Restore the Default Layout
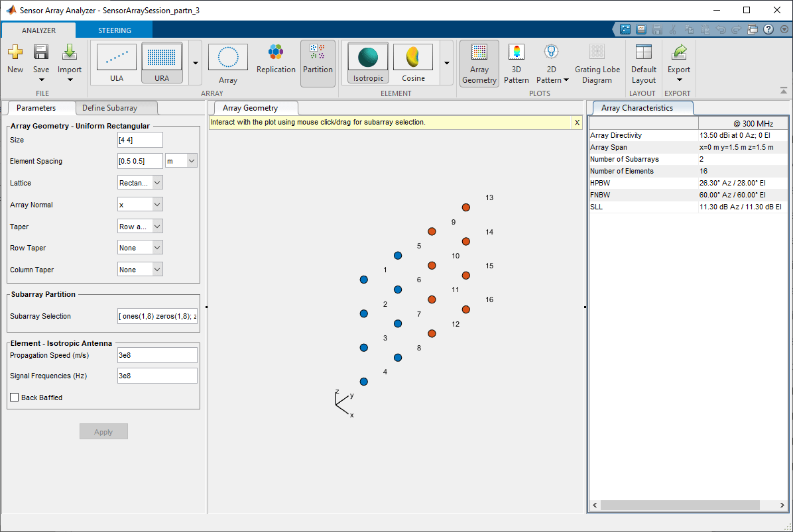The height and width of the screenshot is (532, 793). pyautogui.click(x=643, y=64)
